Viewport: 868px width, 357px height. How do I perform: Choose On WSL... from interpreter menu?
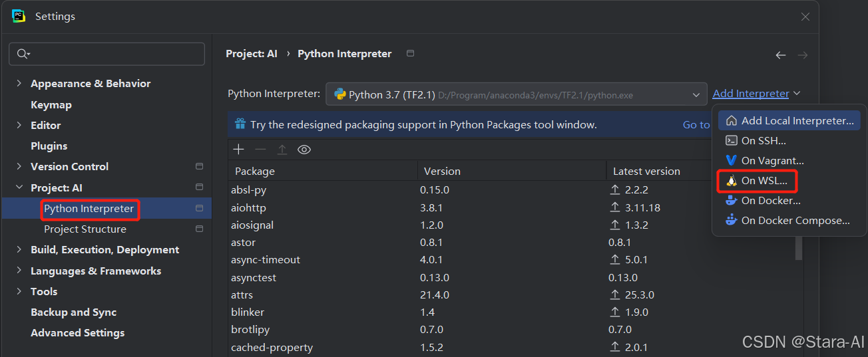tap(763, 180)
